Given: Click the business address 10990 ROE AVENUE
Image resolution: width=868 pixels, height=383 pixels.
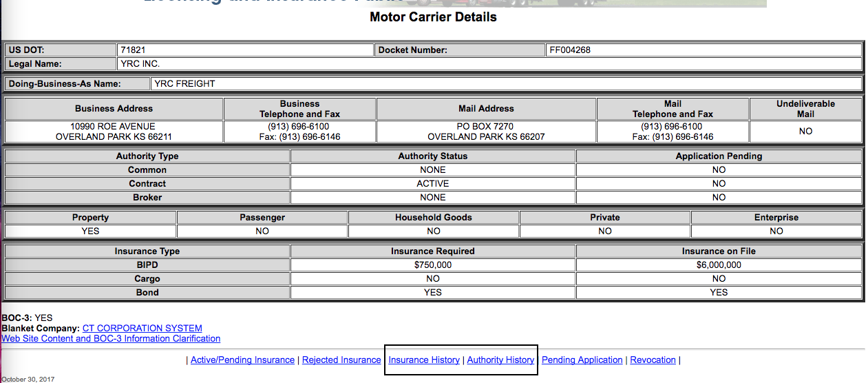Looking at the screenshot, I should [x=114, y=127].
